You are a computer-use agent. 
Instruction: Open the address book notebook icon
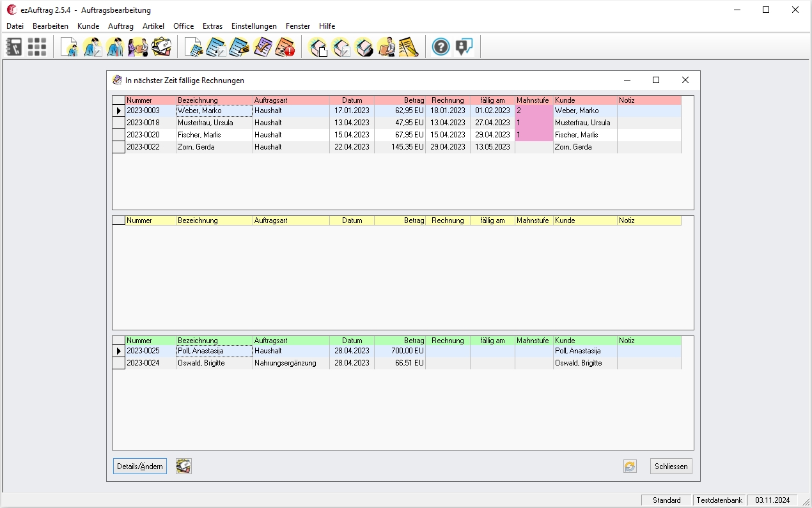[14, 47]
